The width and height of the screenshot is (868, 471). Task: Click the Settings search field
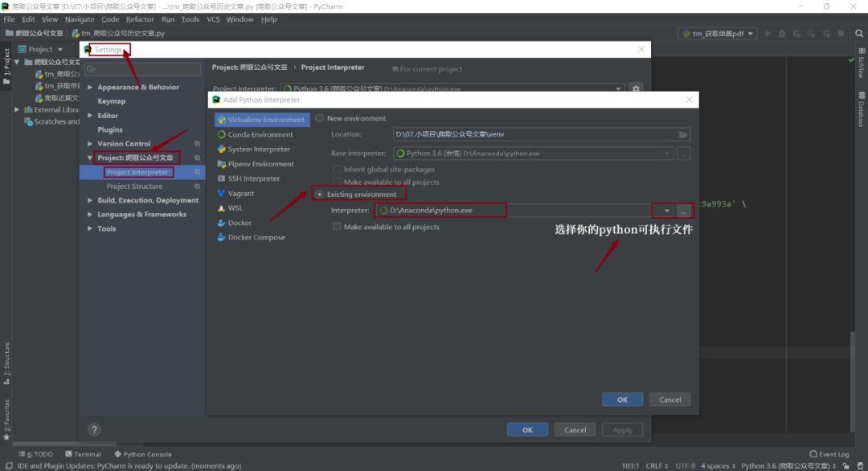[143, 69]
